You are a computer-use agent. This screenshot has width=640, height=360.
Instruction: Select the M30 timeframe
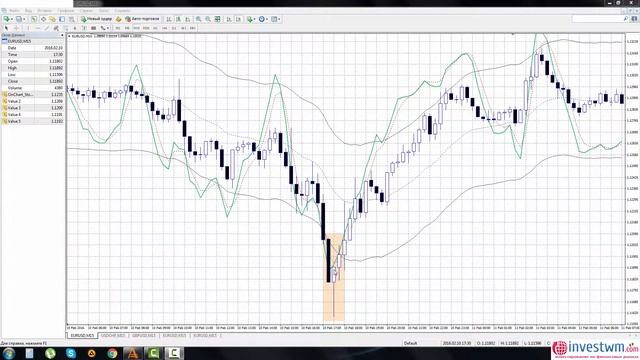[x=146, y=28]
